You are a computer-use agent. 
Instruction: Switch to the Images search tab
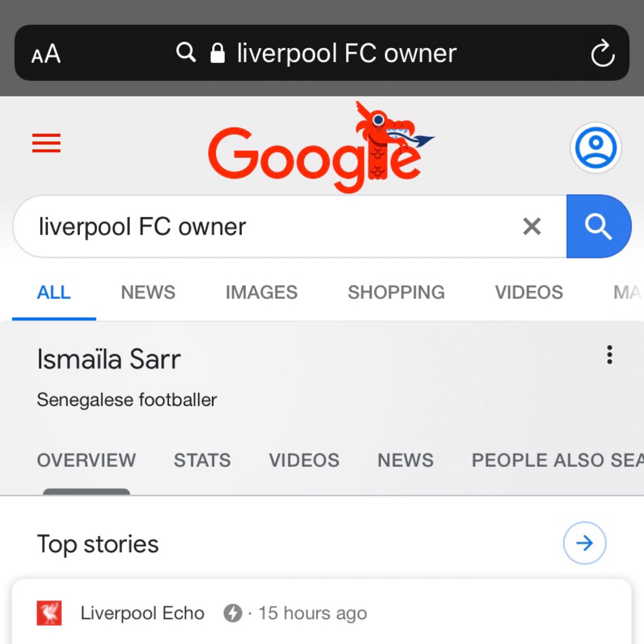(x=261, y=292)
